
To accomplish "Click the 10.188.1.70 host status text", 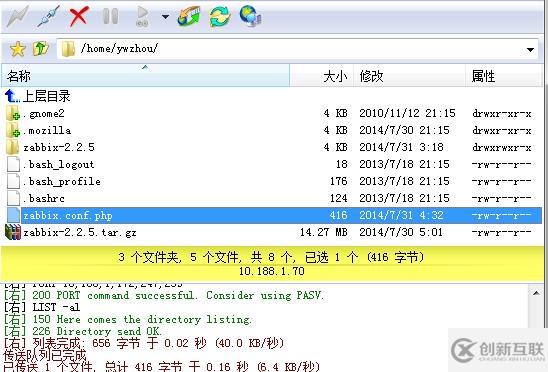I will tap(272, 271).
